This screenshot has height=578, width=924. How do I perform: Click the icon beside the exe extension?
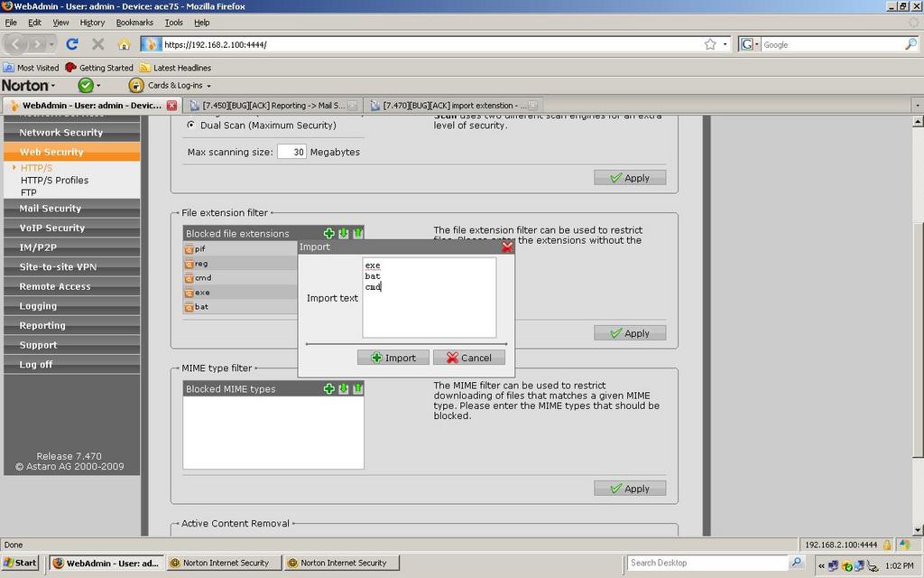(x=189, y=294)
